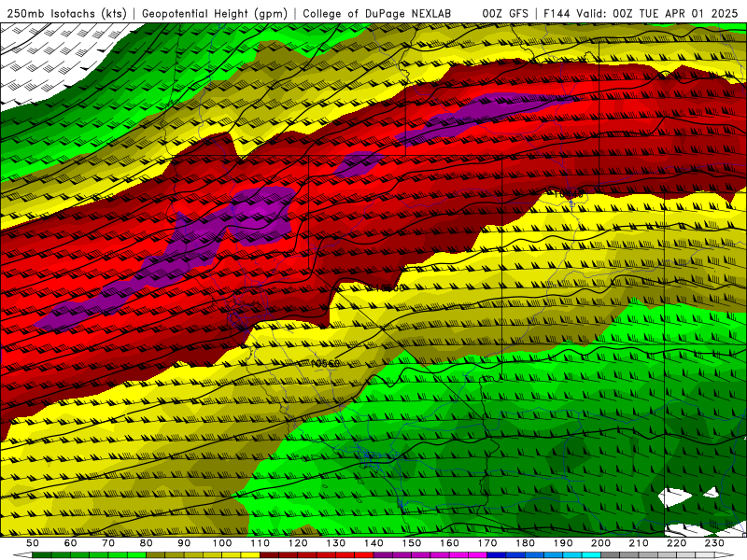Click the 'College of DuPage NEXLAB' label
747x560 pixels.
tap(377, 14)
